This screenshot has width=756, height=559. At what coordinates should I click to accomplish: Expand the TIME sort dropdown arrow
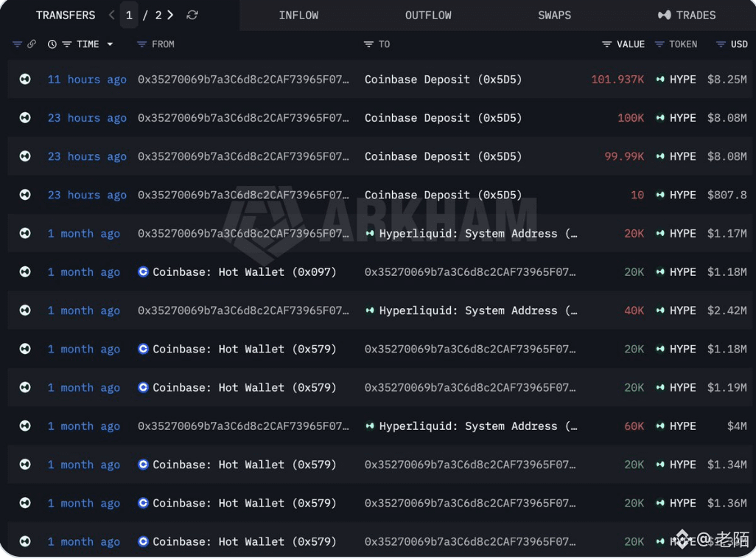[110, 44]
